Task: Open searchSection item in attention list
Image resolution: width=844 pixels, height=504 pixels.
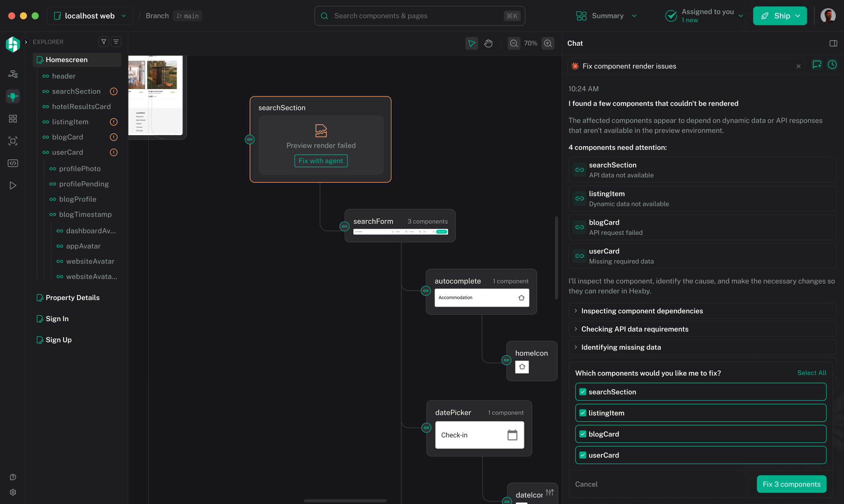Action: click(703, 170)
